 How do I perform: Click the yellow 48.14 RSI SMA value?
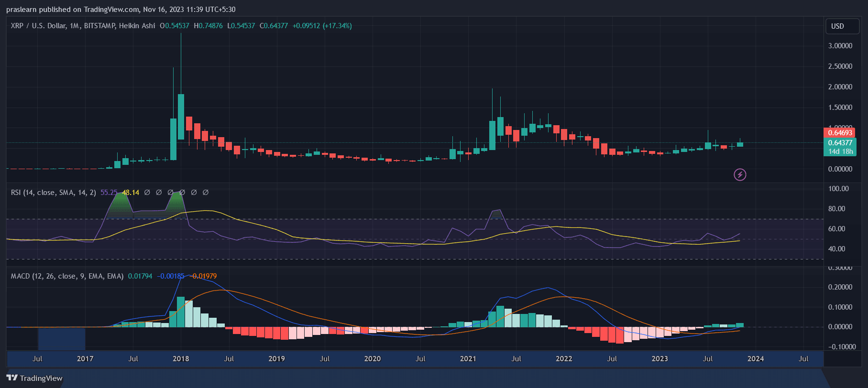(x=131, y=193)
